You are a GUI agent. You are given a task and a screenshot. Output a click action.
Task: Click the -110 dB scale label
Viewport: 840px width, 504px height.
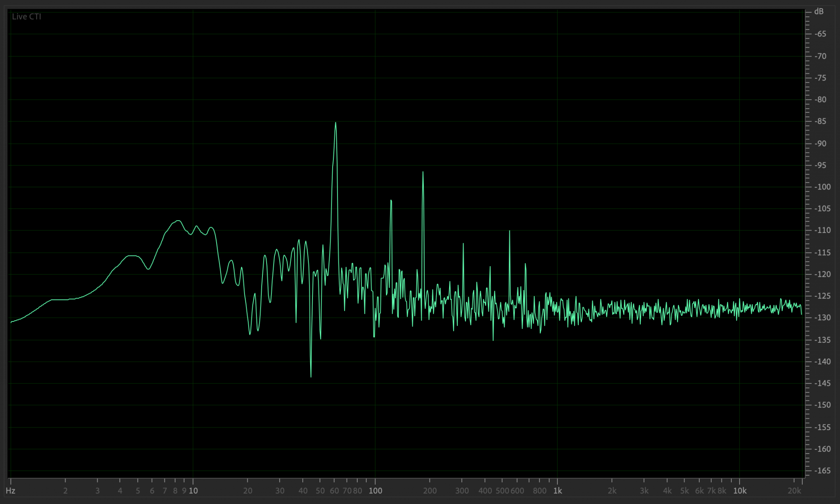822,230
